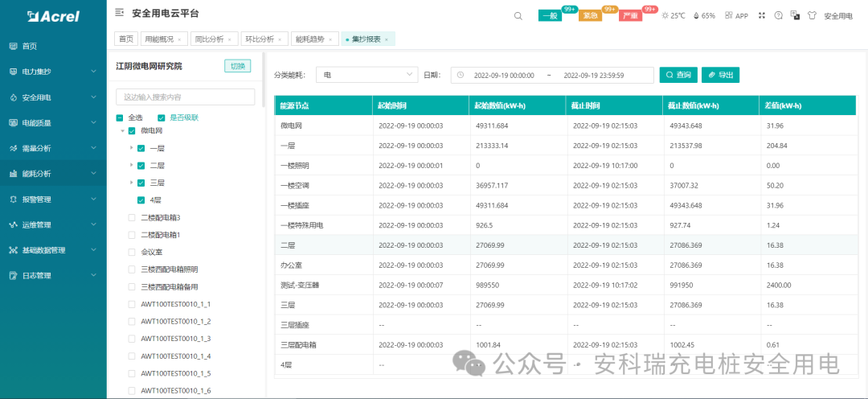
Task: Expand the 安全用电 sidebar chevron
Action: [x=93, y=97]
